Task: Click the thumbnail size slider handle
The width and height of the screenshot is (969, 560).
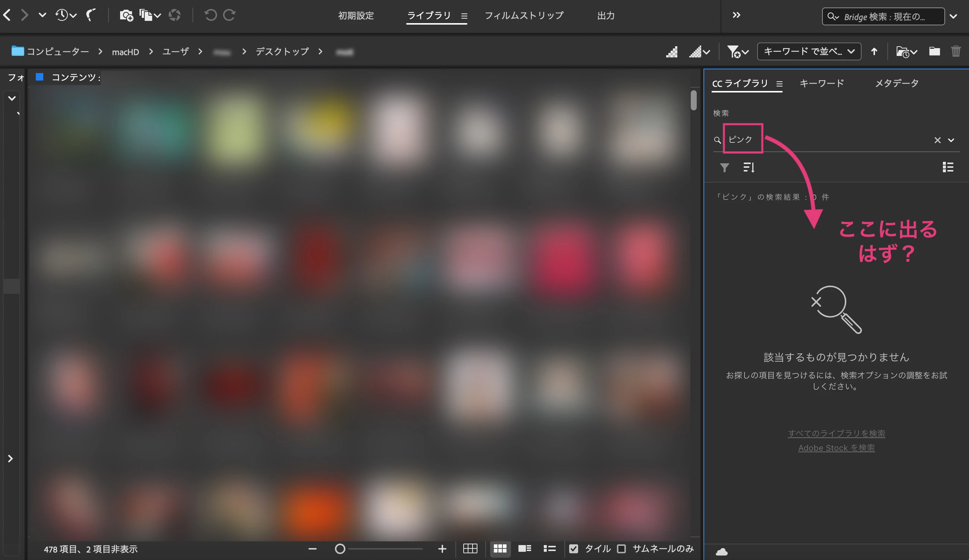Action: pyautogui.click(x=340, y=549)
